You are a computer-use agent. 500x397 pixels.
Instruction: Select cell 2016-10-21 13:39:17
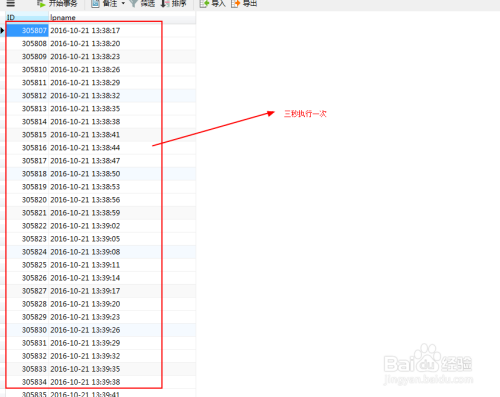click(x=122, y=290)
